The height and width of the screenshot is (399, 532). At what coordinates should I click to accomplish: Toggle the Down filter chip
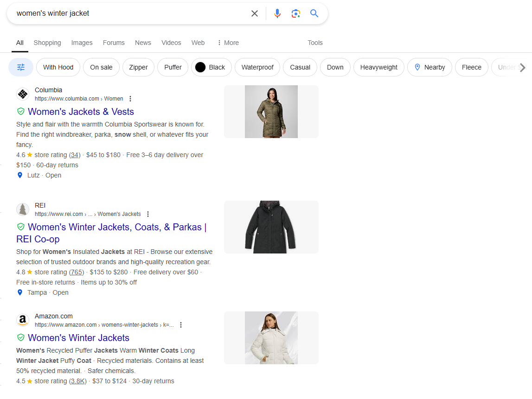coord(335,67)
